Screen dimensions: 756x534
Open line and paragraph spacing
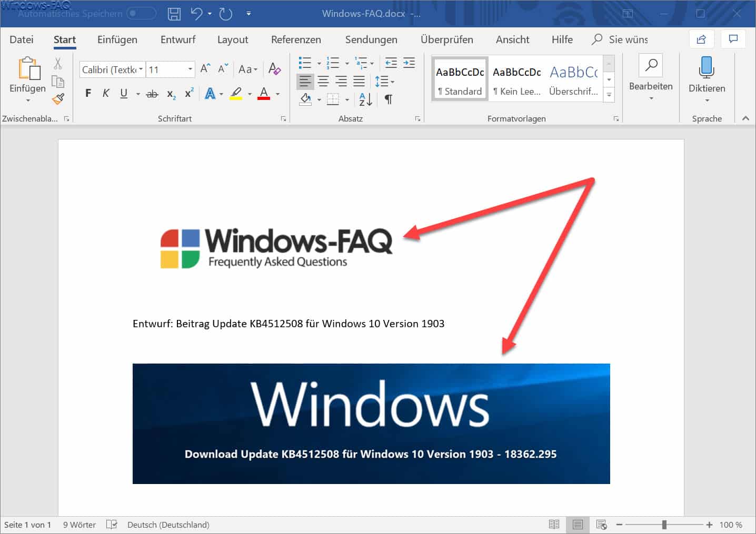click(384, 82)
